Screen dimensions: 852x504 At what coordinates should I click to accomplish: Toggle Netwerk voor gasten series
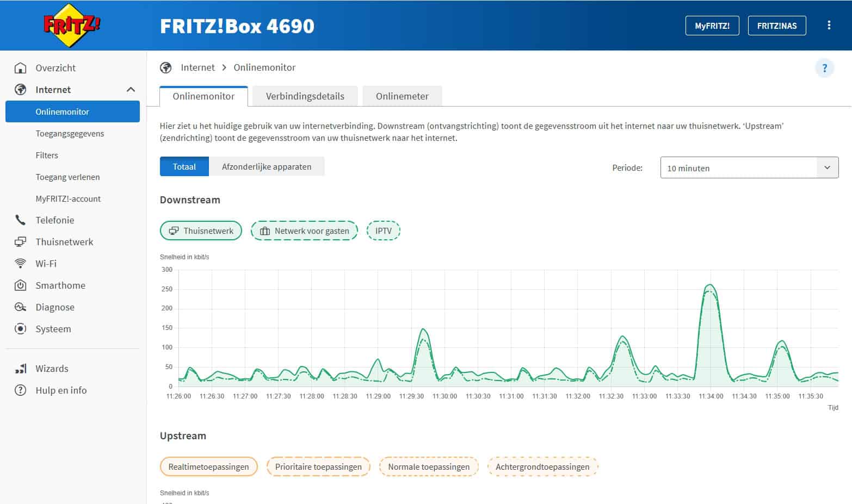(304, 231)
